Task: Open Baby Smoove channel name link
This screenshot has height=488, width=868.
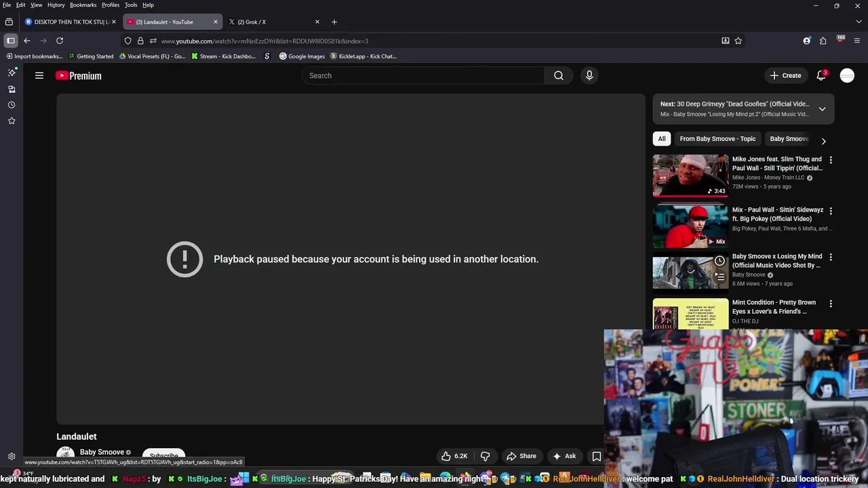Action: 102,452
